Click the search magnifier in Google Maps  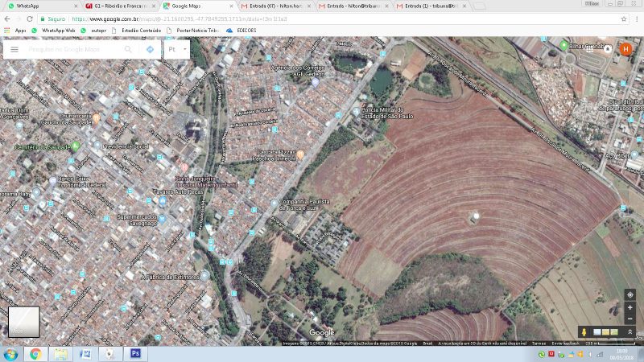(x=128, y=49)
